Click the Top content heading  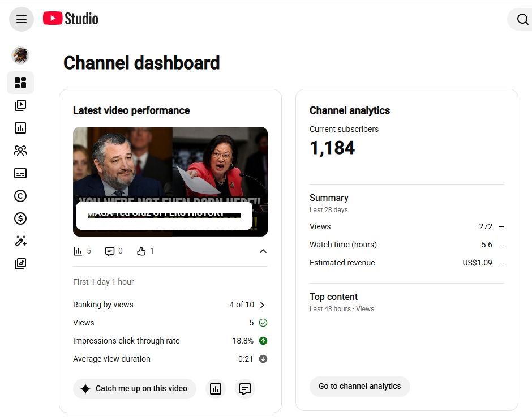[333, 297]
